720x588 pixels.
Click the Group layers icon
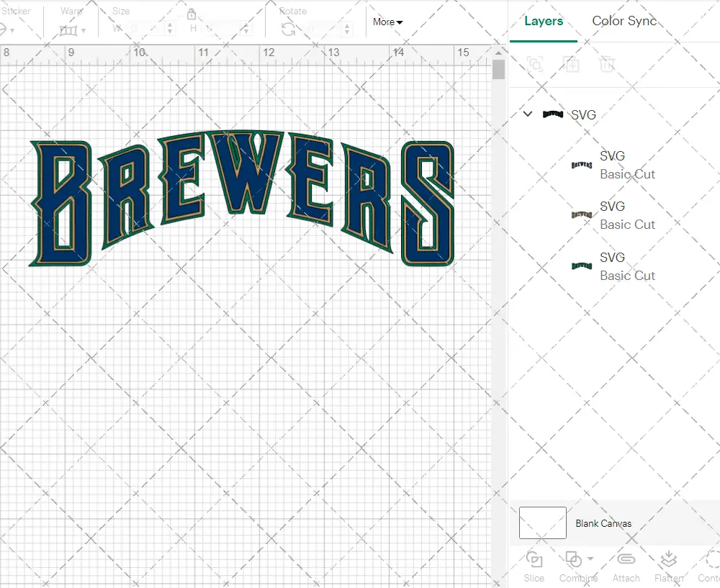(x=535, y=65)
